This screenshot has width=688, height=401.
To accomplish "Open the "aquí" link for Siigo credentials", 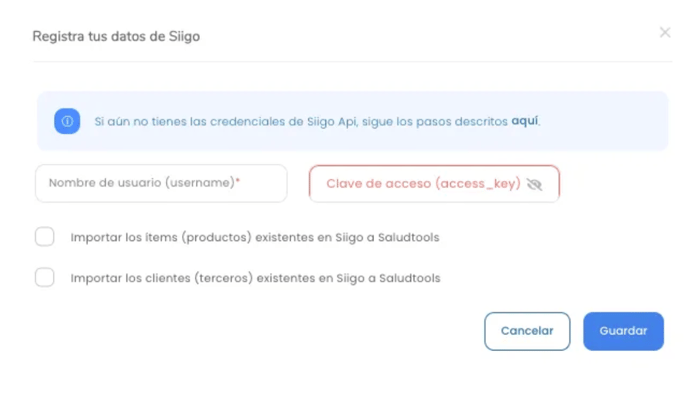I will [525, 121].
